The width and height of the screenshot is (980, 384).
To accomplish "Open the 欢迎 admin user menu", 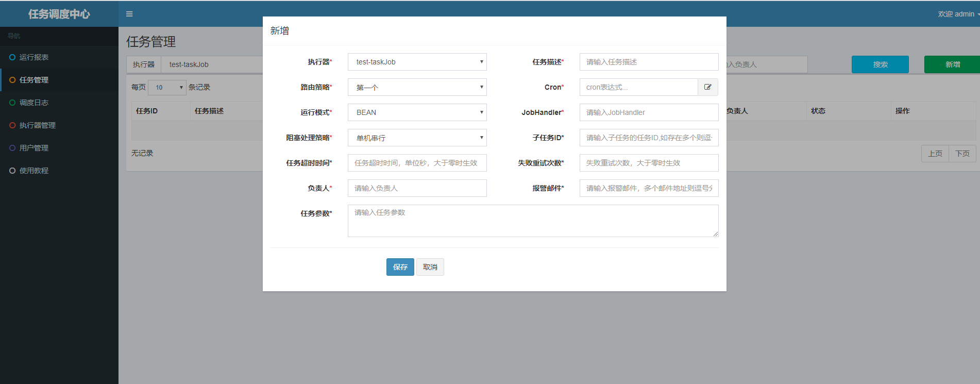I will click(958, 14).
